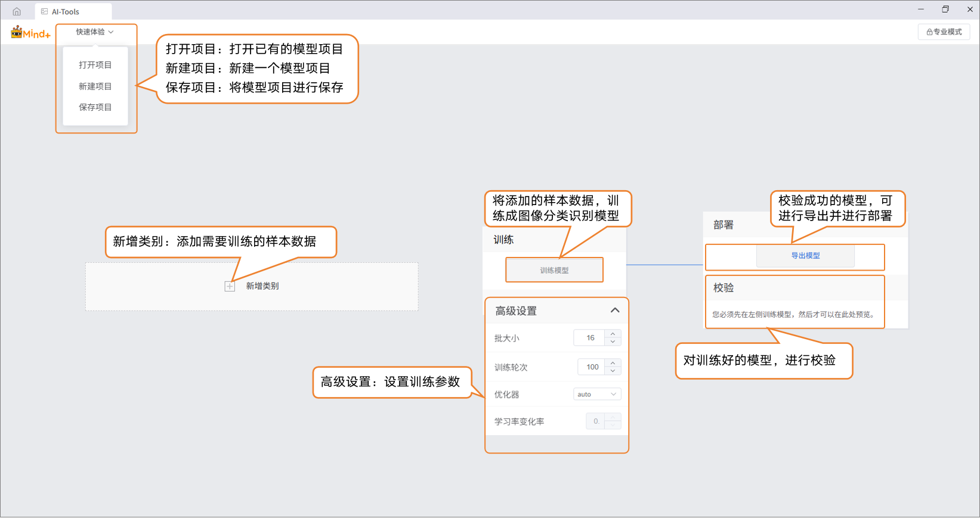Click the 训练轮次 field showing 100
The height and width of the screenshot is (518, 980).
[x=592, y=367]
